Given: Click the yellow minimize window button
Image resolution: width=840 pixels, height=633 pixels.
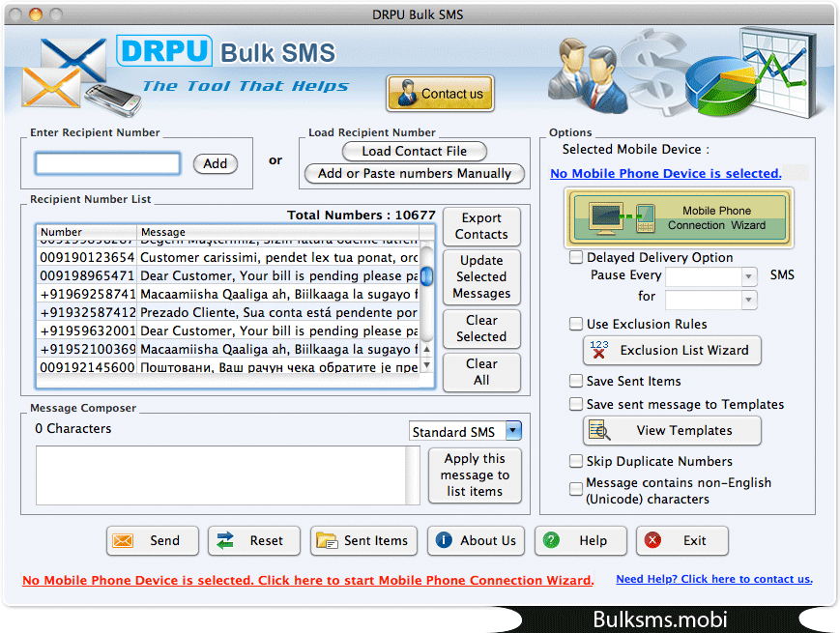Looking at the screenshot, I should pyautogui.click(x=36, y=14).
